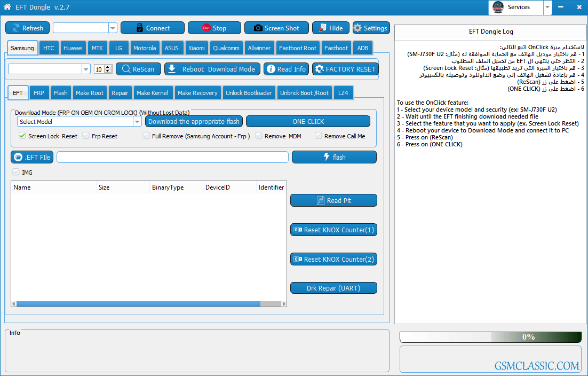Switch to the MTK tab
Image resolution: width=588 pixels, height=376 pixels.
[x=98, y=48]
